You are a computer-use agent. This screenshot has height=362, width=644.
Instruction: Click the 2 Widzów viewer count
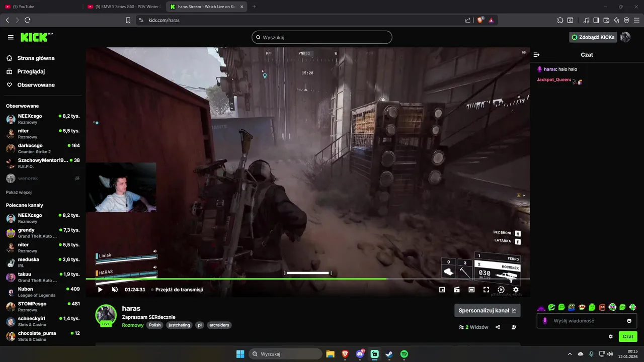click(473, 327)
